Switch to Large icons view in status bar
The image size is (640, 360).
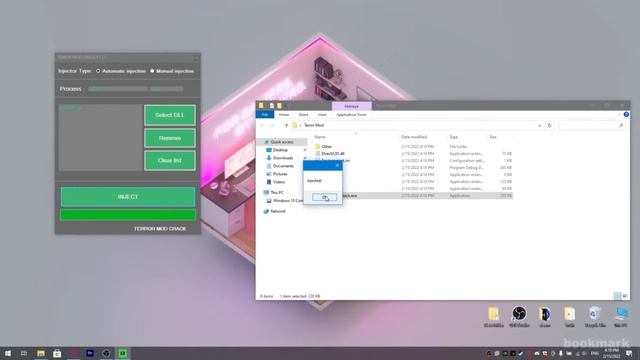tap(625, 296)
